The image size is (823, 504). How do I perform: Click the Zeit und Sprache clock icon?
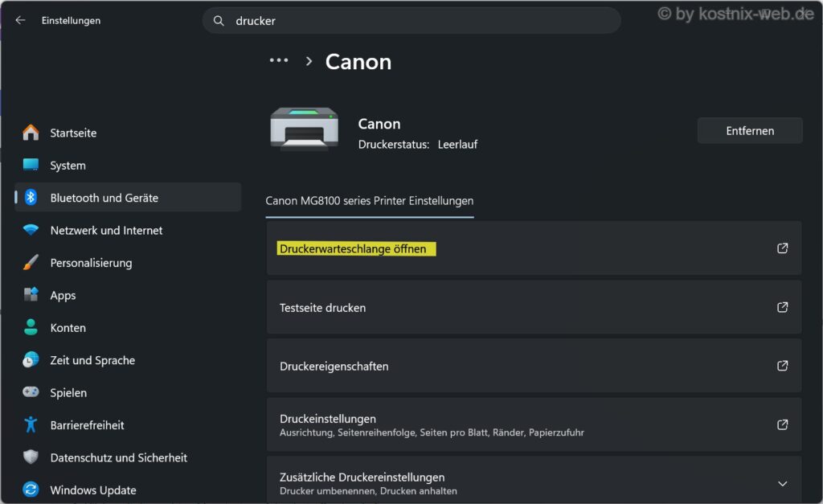pyautogui.click(x=31, y=359)
